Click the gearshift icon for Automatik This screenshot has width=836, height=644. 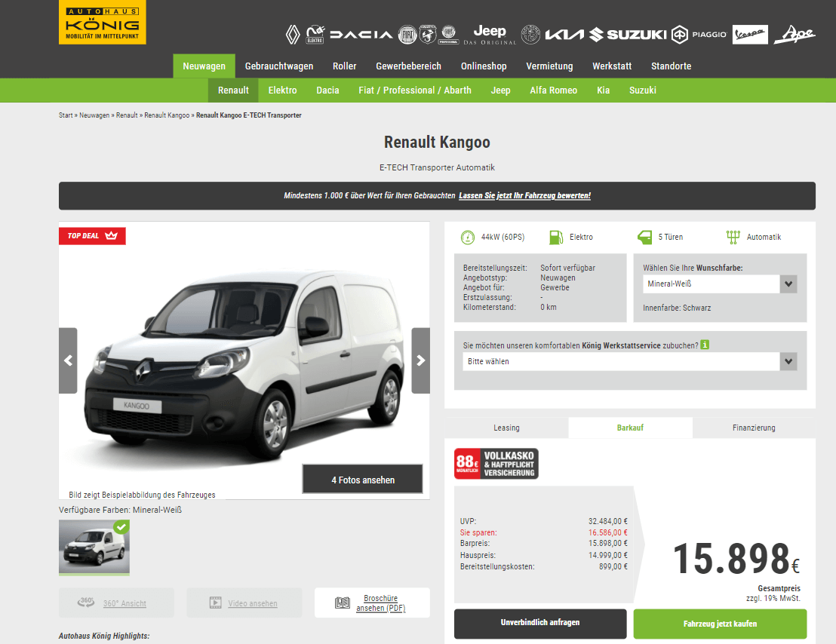(733, 237)
